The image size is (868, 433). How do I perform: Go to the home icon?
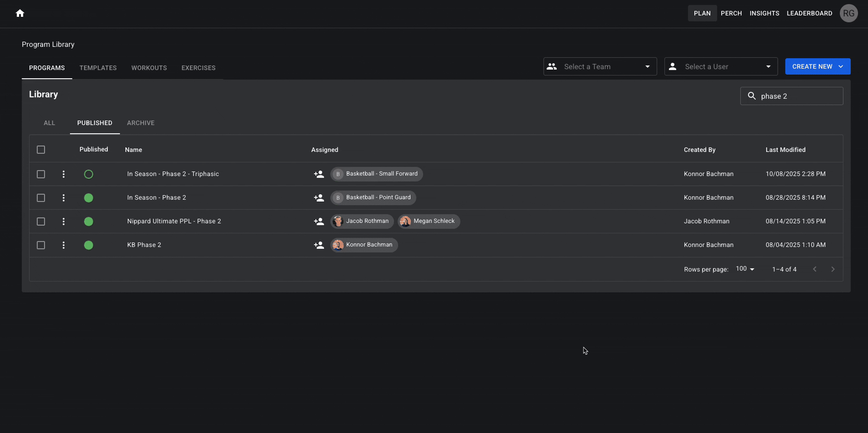(20, 13)
